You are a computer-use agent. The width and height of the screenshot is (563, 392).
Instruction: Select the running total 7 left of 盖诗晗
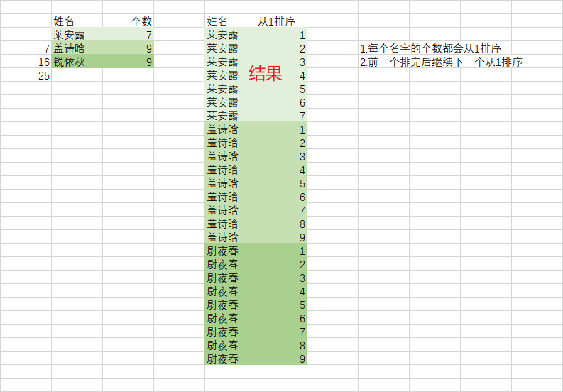pyautogui.click(x=26, y=48)
